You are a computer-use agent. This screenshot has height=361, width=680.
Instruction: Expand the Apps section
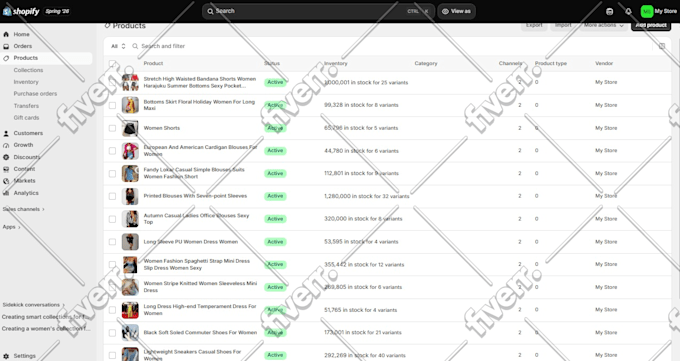tap(11, 227)
